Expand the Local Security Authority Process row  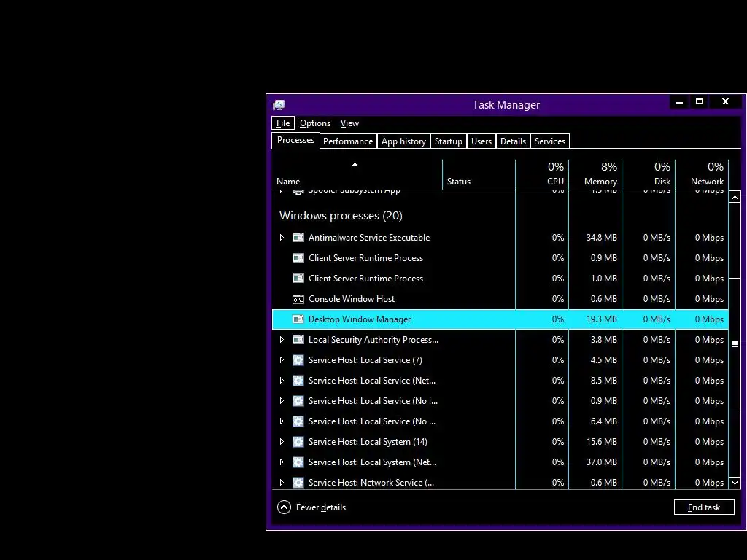point(282,340)
